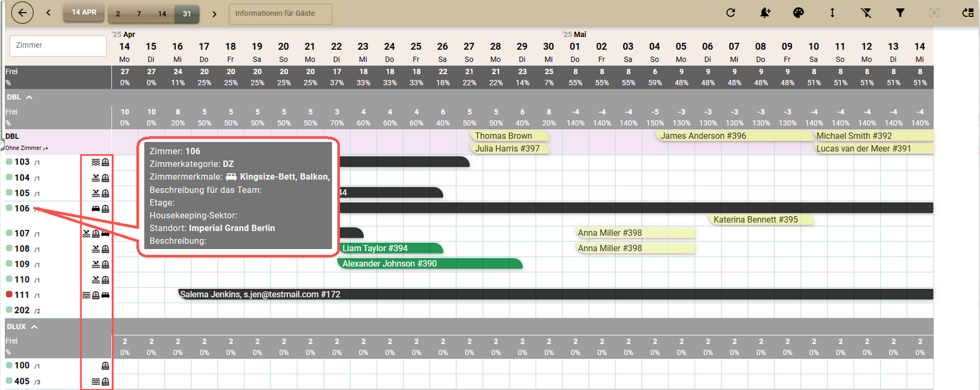980x390 pixels.
Task: Open Thomas Brown reservation
Action: point(509,136)
